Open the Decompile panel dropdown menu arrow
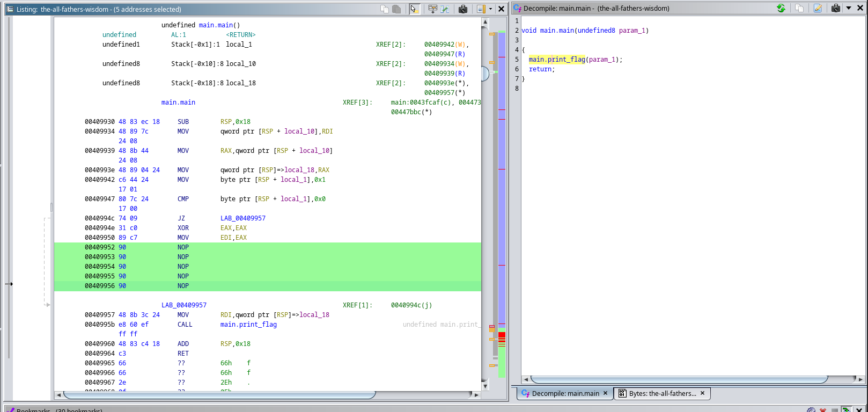 (x=849, y=8)
